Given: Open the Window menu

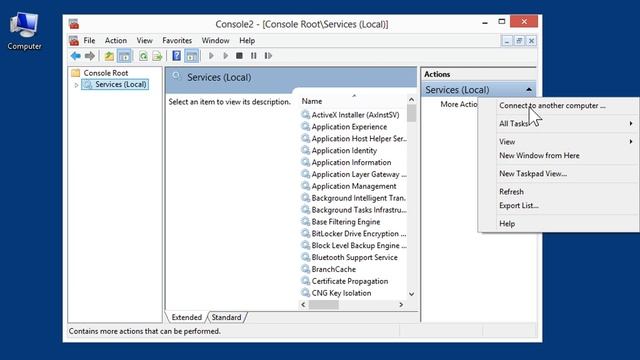Looking at the screenshot, I should point(216,40).
